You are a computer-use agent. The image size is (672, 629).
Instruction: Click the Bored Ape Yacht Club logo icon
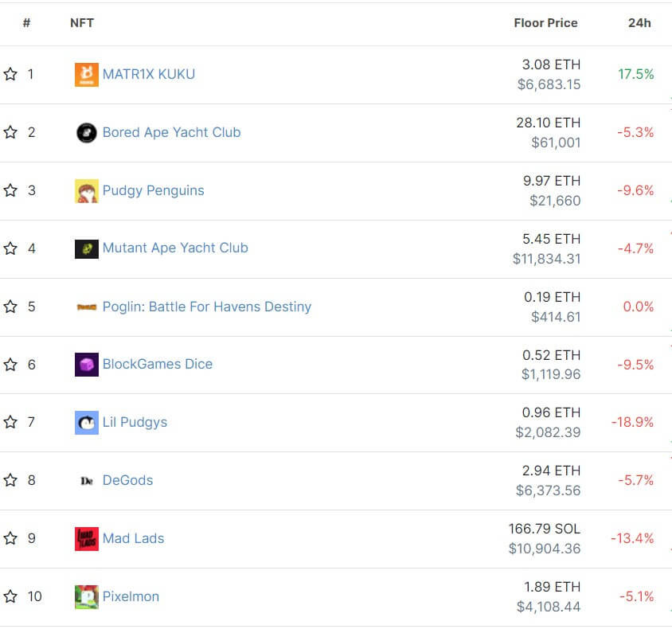[87, 133]
